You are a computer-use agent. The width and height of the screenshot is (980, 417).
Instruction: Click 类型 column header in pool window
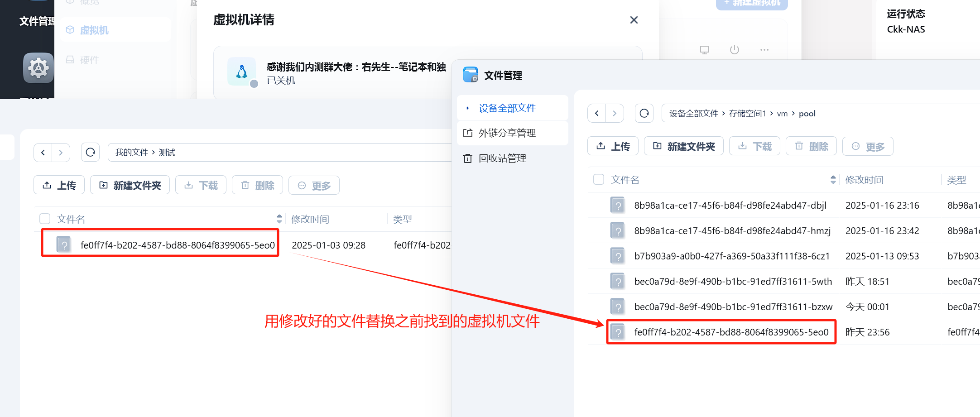[956, 180]
